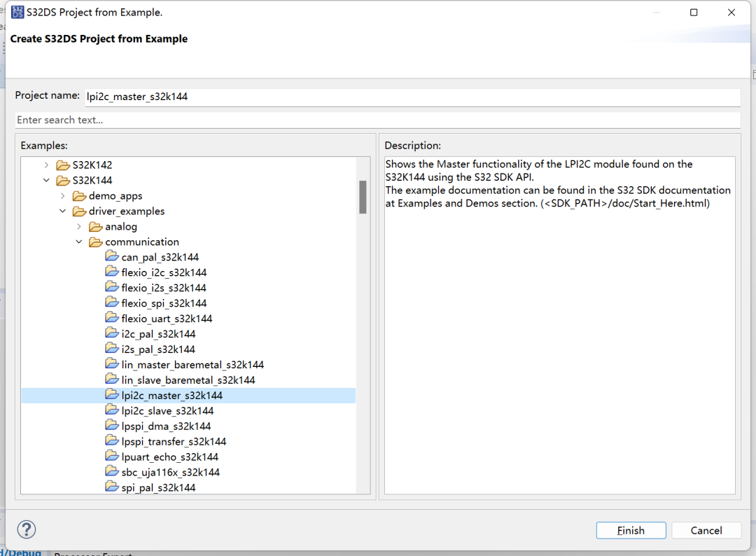The height and width of the screenshot is (556, 756).
Task: Click the help question mark icon
Action: point(26,529)
